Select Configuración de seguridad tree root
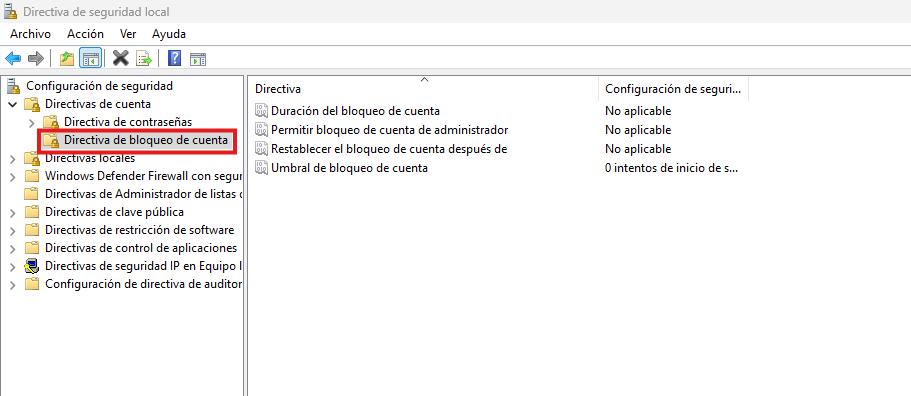911x396 pixels. click(99, 86)
